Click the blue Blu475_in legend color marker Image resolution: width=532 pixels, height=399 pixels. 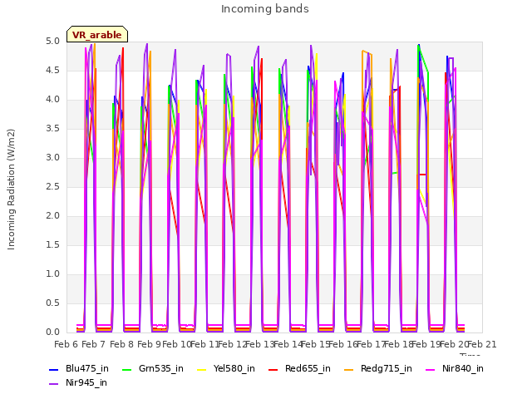[x=53, y=369]
